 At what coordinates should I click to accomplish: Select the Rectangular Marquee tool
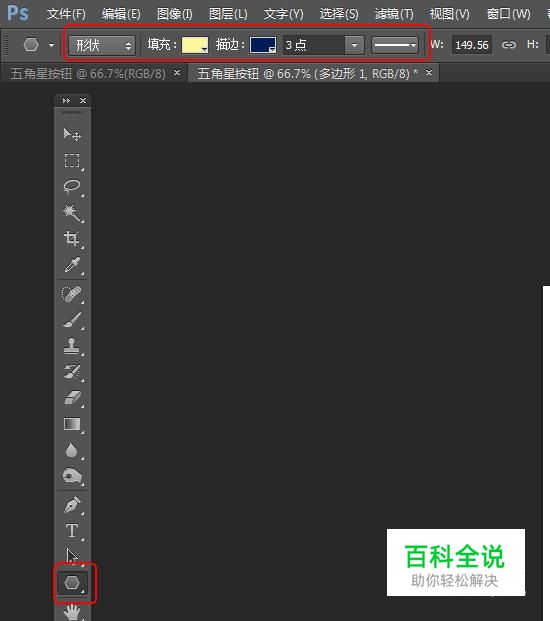pos(72,161)
